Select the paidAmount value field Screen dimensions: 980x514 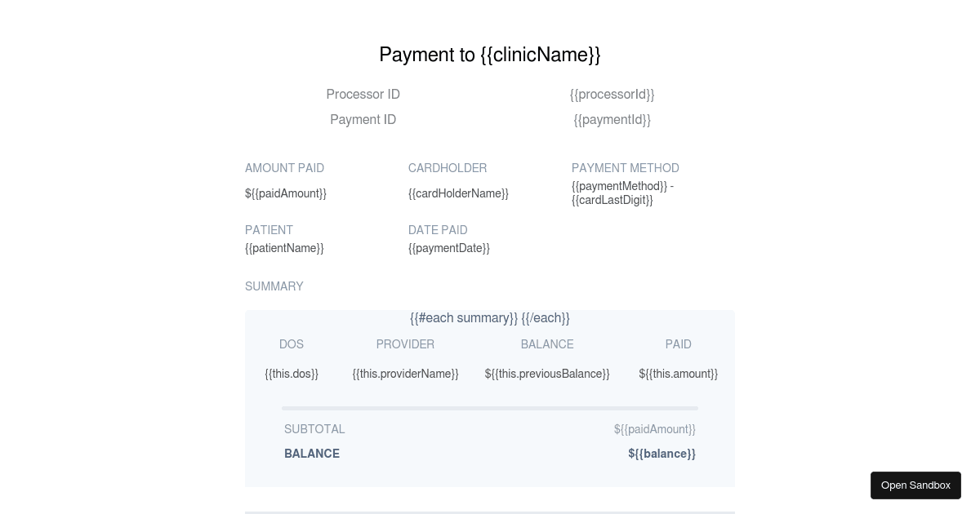tap(286, 193)
